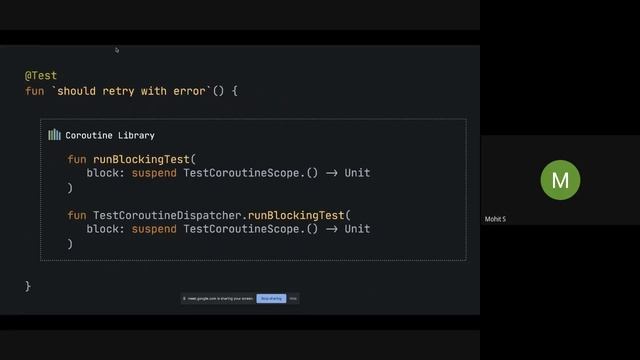This screenshot has width=640, height=360.
Task: Click the Coroutine Library heading text
Action: pyautogui.click(x=110, y=136)
